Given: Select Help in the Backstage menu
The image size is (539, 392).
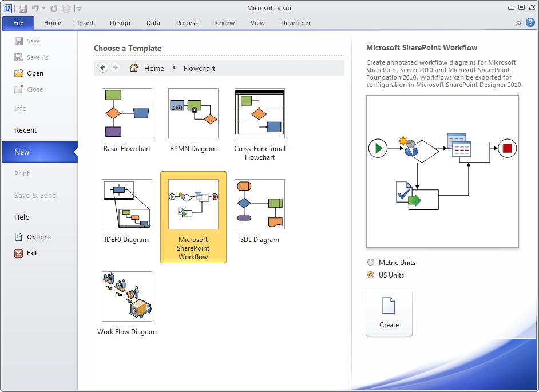Looking at the screenshot, I should point(22,217).
